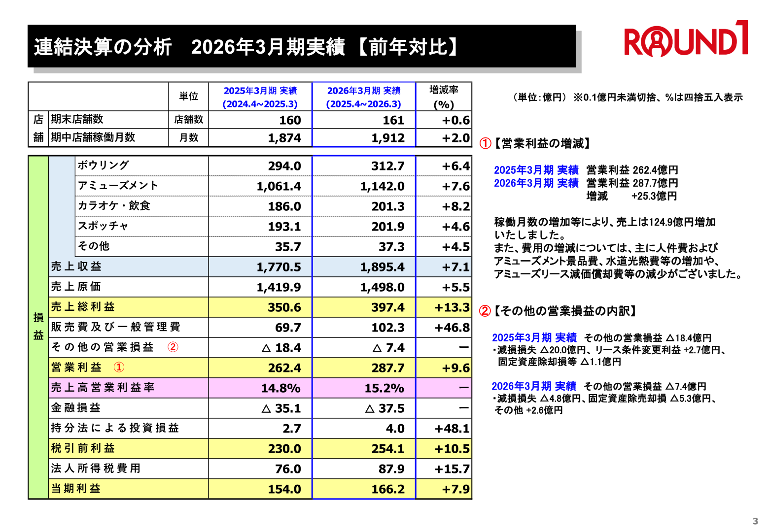This screenshot has width=769, height=532.
Task: Click operating months value 1,912
Action: click(388, 138)
